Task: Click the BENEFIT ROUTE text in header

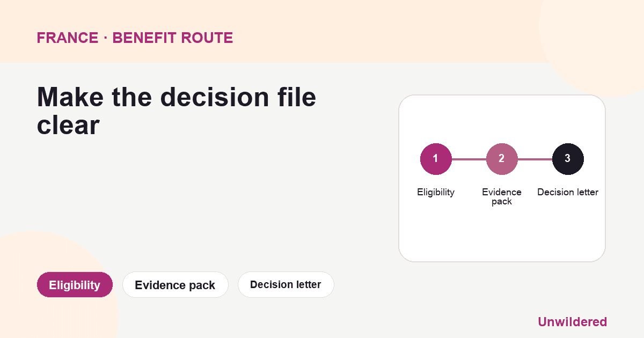Action: (x=173, y=38)
